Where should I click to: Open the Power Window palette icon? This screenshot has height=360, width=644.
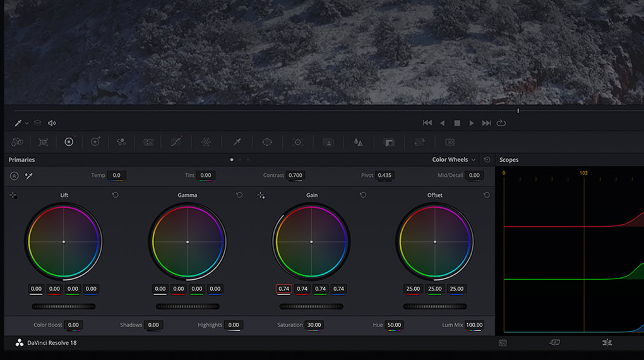pyautogui.click(x=267, y=142)
